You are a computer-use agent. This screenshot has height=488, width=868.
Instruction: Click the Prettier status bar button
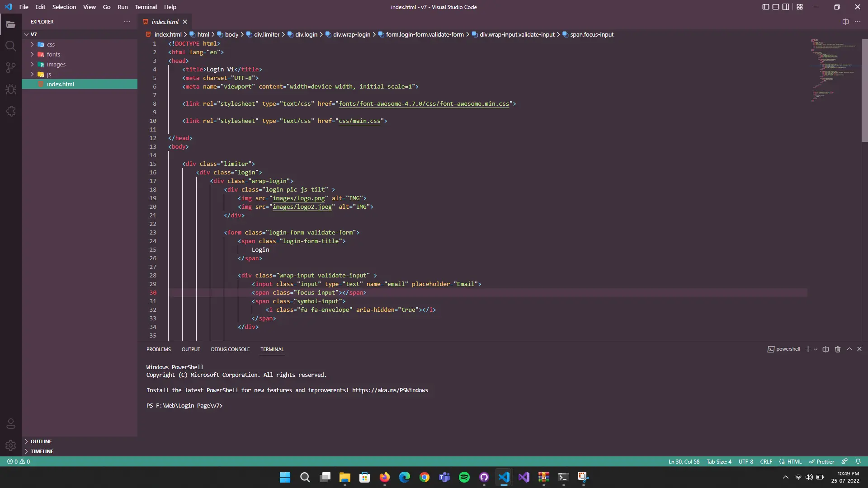pos(821,462)
